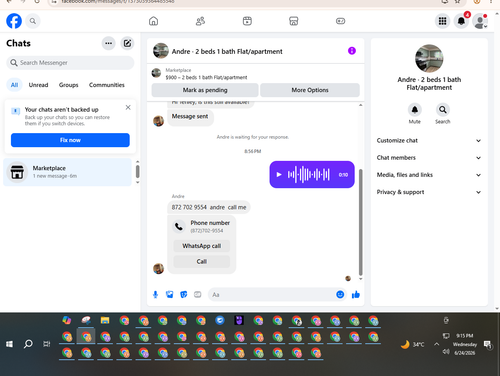Select the Unread chats filter

pos(38,85)
